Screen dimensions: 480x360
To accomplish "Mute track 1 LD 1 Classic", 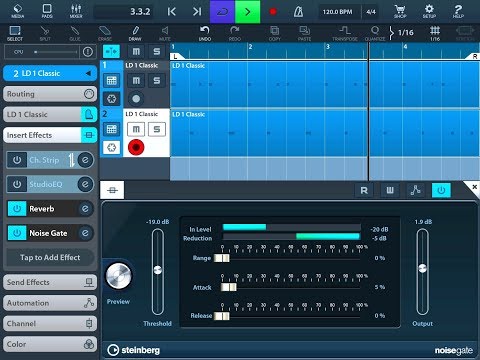I will click(x=136, y=81).
